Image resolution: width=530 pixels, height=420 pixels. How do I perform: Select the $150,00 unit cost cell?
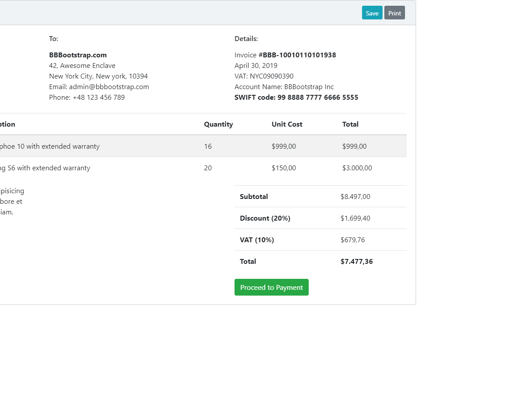(284, 168)
